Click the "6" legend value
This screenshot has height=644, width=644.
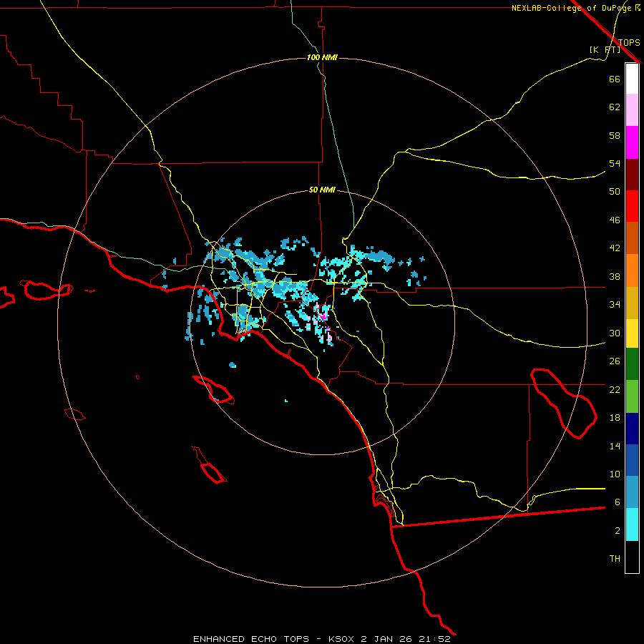[618, 502]
